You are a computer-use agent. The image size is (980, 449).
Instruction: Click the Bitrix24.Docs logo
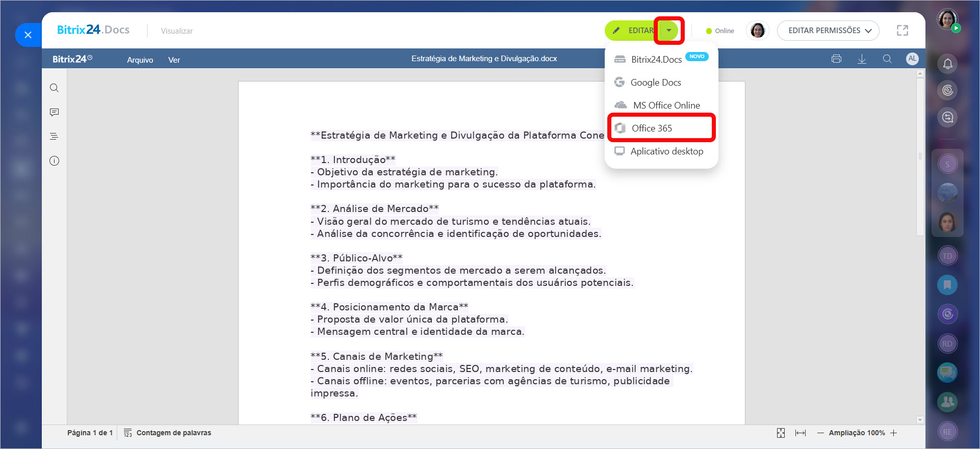[93, 30]
